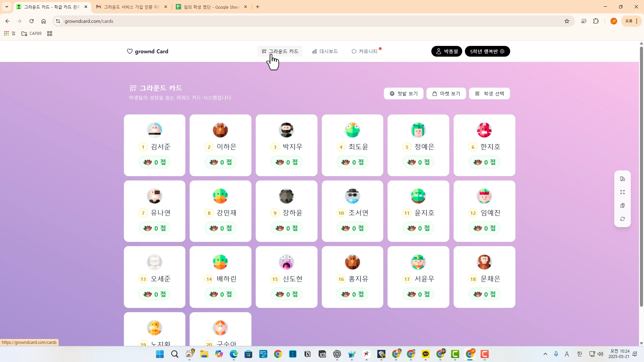Click 조서연's sunglasses avatar
Image resolution: width=644 pixels, height=362 pixels.
(353, 196)
